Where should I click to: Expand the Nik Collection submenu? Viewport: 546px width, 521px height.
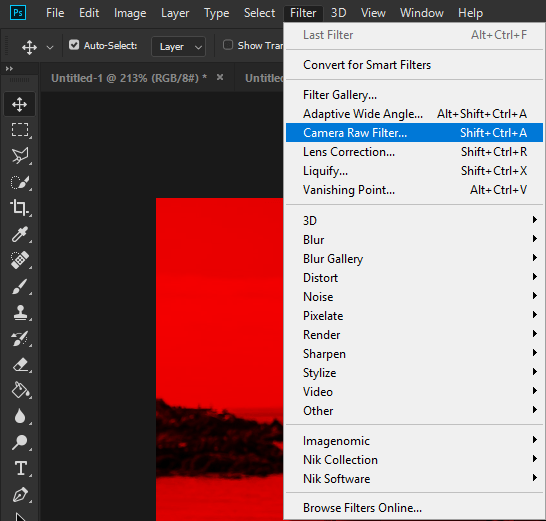(414, 460)
